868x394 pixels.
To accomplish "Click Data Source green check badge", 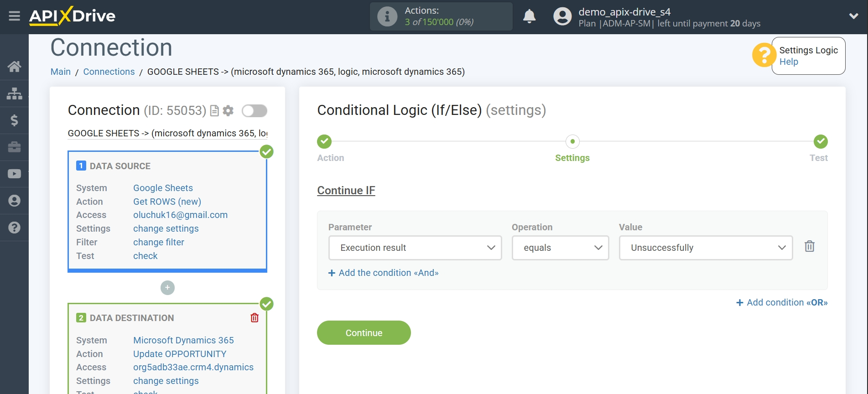I will pyautogui.click(x=266, y=151).
